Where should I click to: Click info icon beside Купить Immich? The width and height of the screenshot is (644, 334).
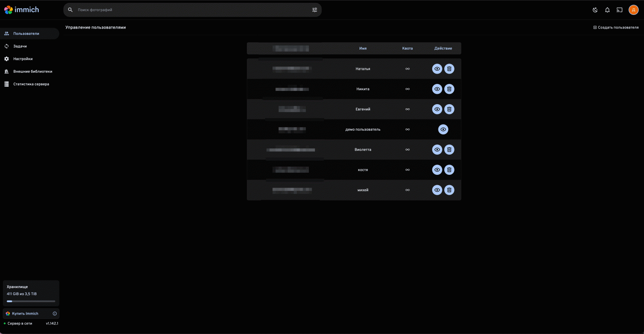coord(54,313)
